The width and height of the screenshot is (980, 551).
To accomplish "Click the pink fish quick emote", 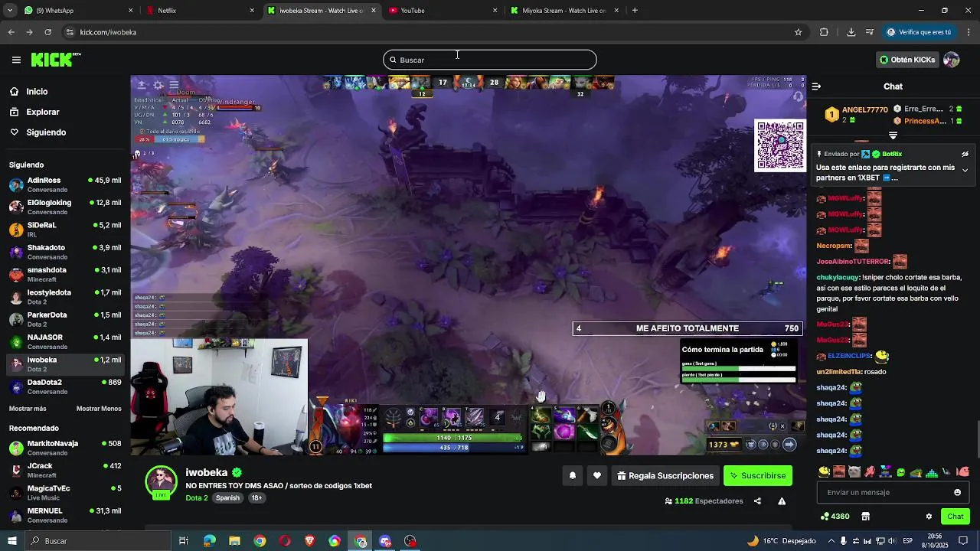I will coord(964,472).
